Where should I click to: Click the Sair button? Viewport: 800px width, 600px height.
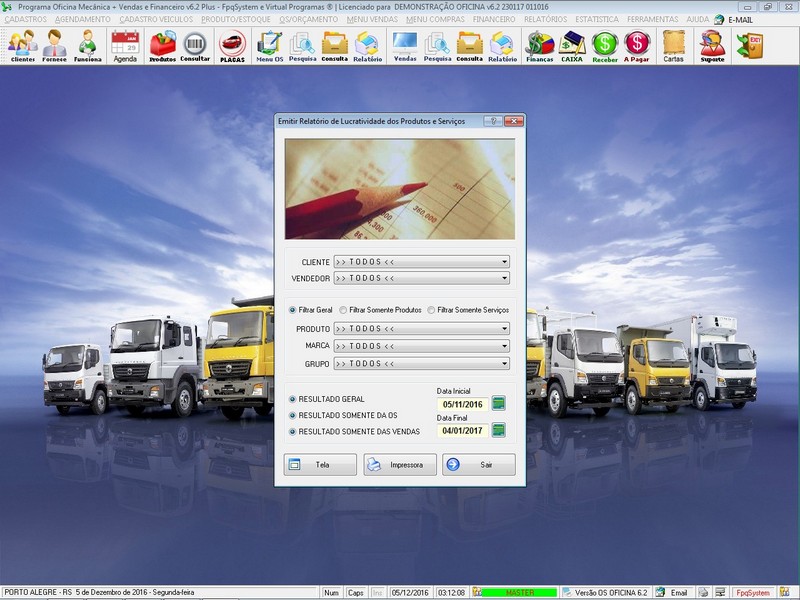(x=479, y=464)
